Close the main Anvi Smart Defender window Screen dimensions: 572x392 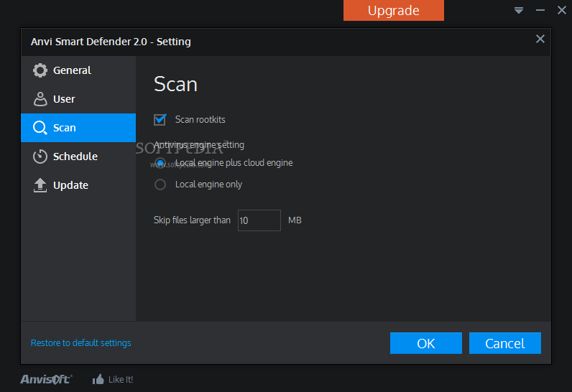[x=562, y=10]
